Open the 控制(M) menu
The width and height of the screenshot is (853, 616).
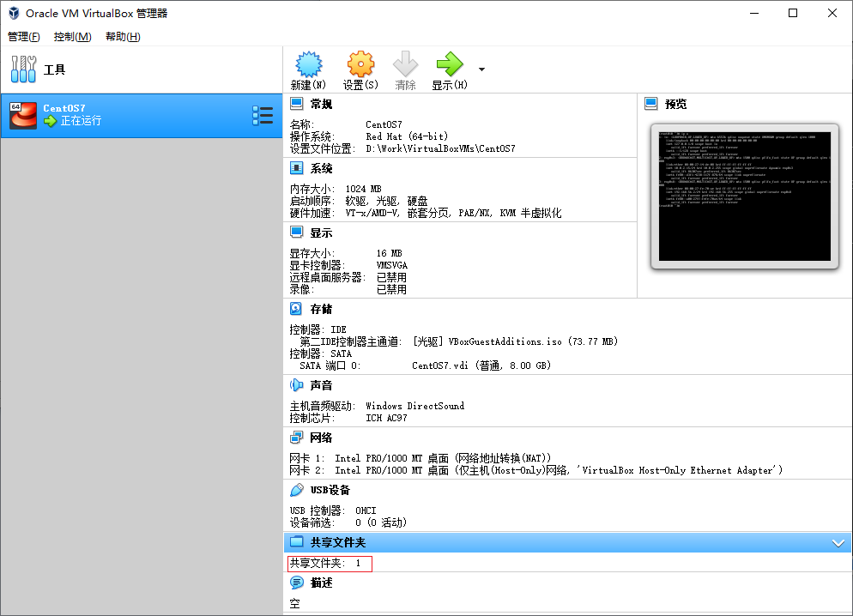[x=72, y=36]
